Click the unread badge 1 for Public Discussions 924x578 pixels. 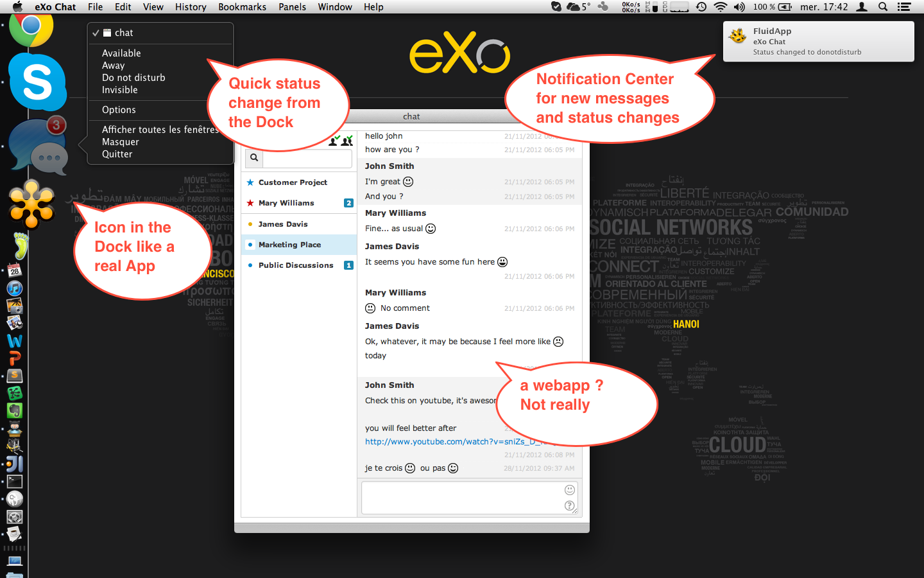(348, 265)
